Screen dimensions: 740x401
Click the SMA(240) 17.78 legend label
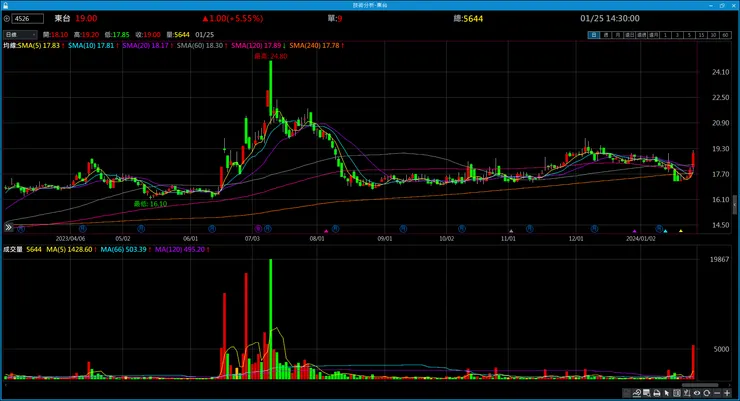(x=314, y=45)
